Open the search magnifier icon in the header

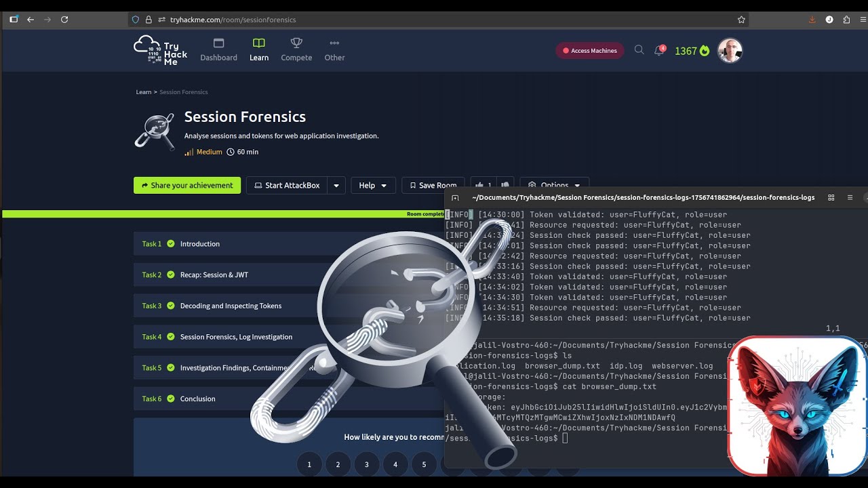pyautogui.click(x=639, y=50)
